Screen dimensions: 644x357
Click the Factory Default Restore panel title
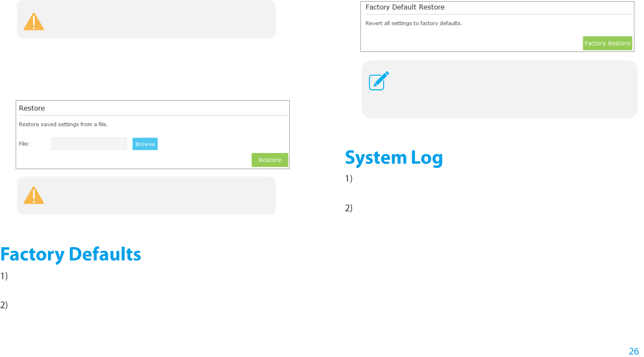[405, 7]
